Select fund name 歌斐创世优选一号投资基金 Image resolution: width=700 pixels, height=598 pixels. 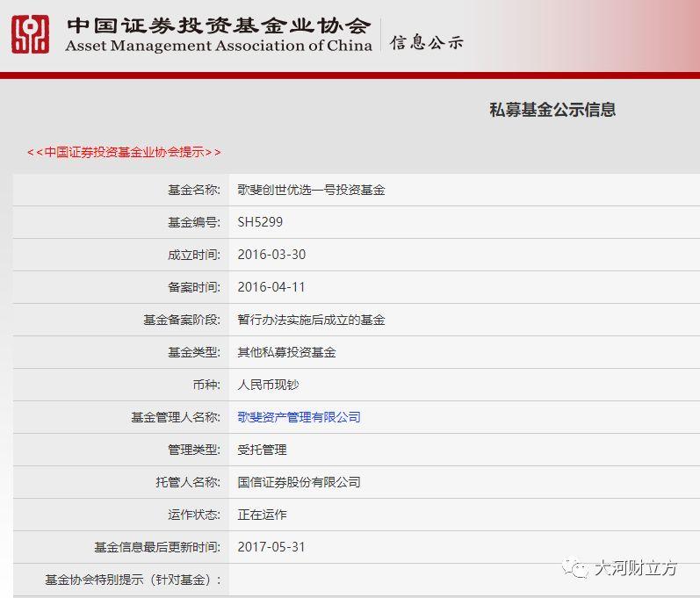pyautogui.click(x=311, y=190)
